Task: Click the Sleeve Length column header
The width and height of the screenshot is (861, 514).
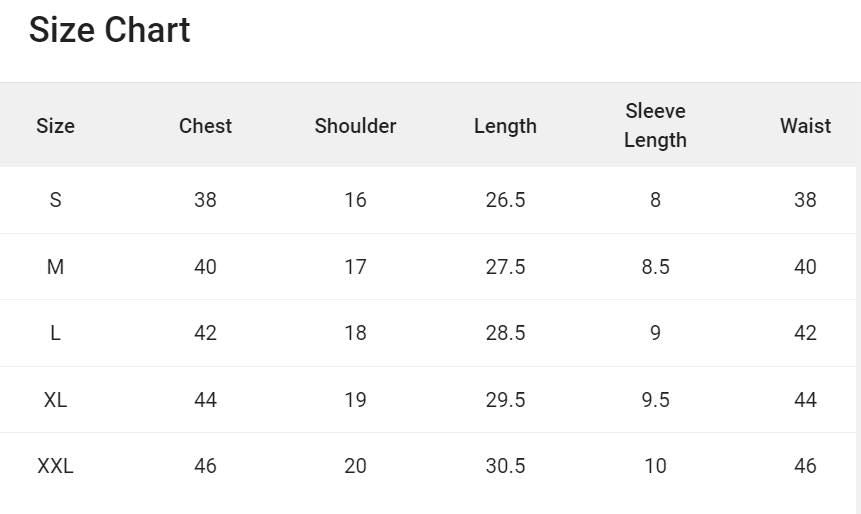Action: [655, 126]
